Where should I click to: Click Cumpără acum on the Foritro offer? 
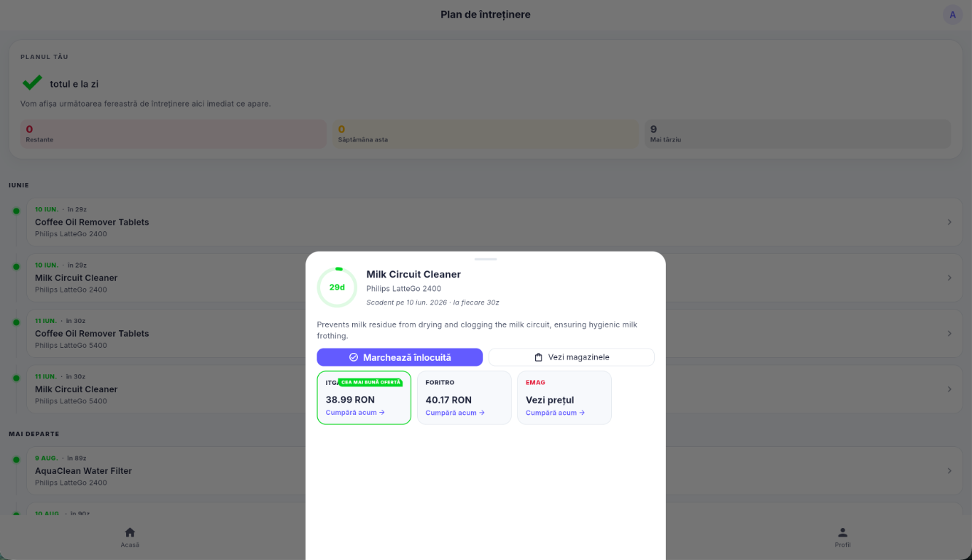click(x=455, y=413)
